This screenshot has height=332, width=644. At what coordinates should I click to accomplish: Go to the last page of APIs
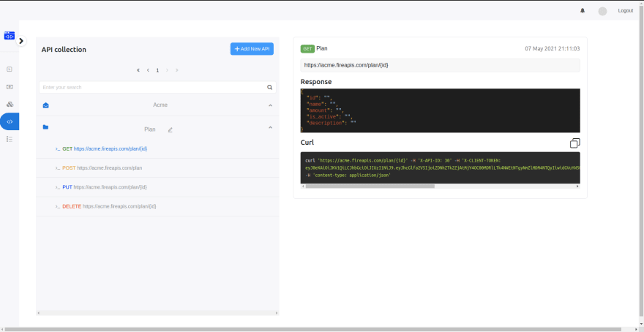click(177, 70)
